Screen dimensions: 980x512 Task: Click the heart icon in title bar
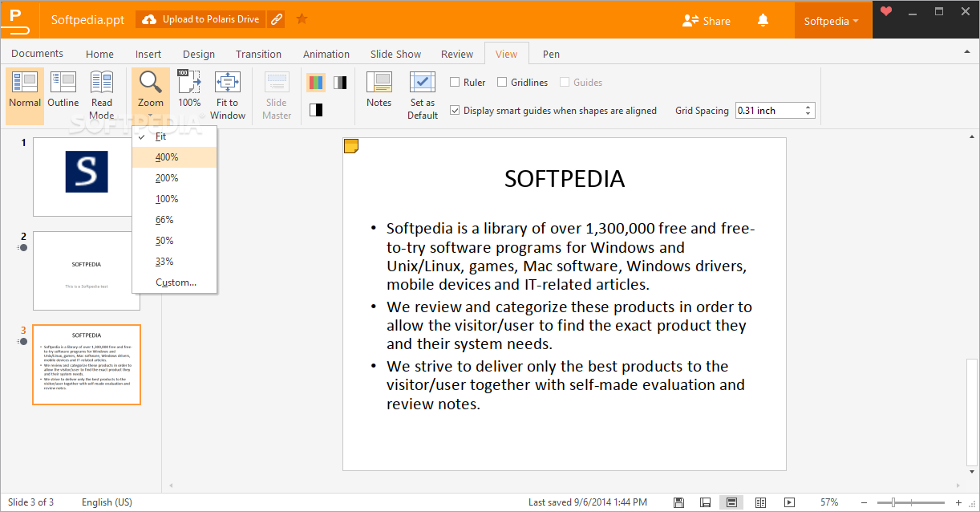coord(885,12)
